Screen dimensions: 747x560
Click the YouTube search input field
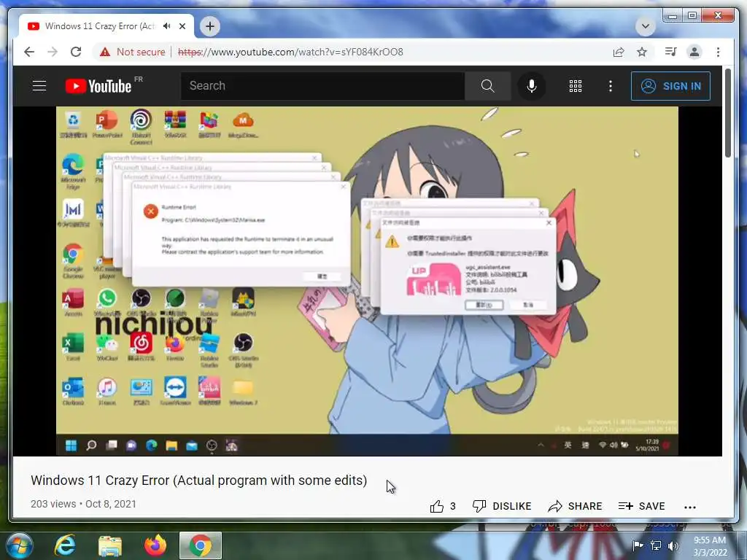(x=322, y=86)
